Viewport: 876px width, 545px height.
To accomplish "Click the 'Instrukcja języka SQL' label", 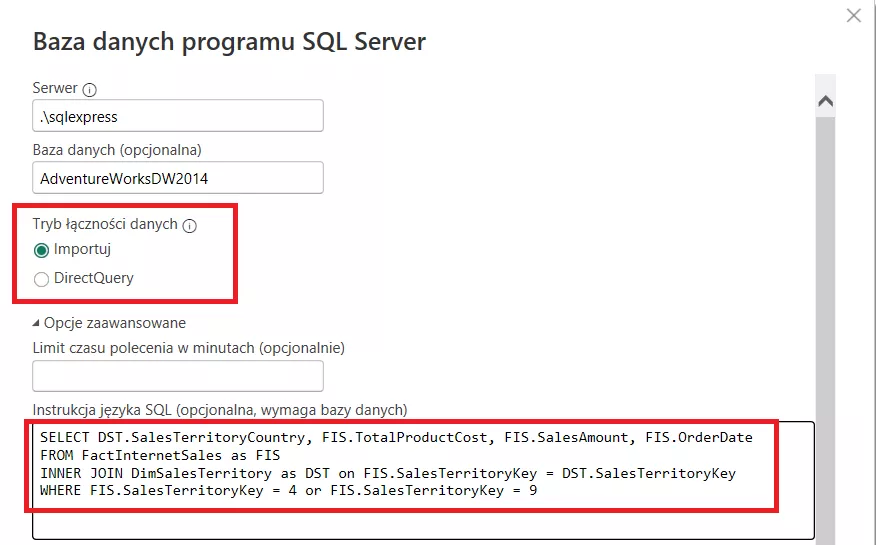I will pos(219,409).
